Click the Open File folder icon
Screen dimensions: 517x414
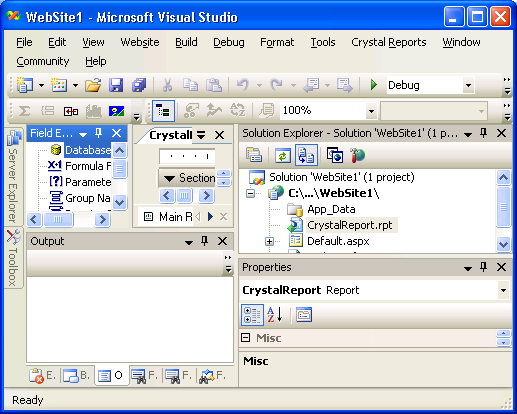click(93, 85)
